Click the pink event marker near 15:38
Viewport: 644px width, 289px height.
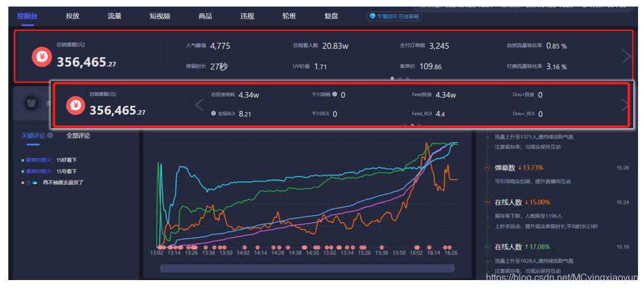tap(382, 248)
